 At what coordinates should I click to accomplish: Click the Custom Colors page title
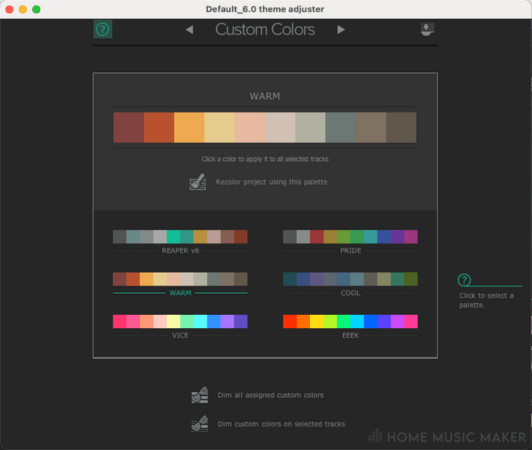click(x=265, y=30)
